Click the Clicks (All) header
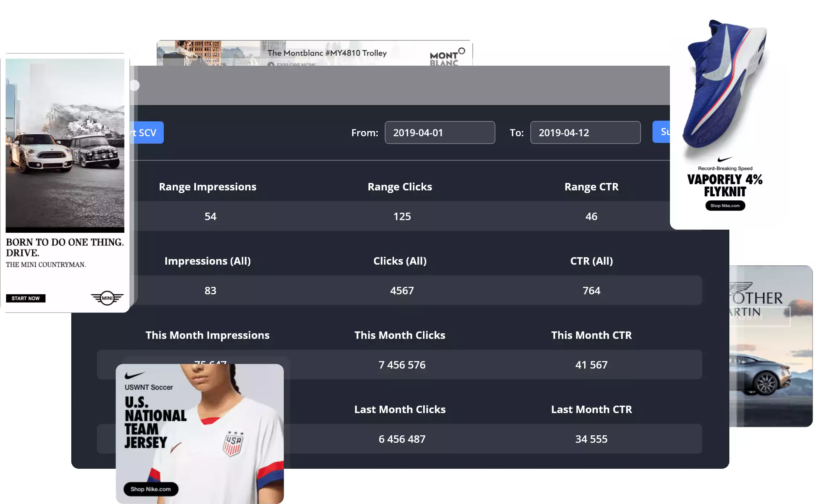The image size is (817, 504). click(x=400, y=261)
